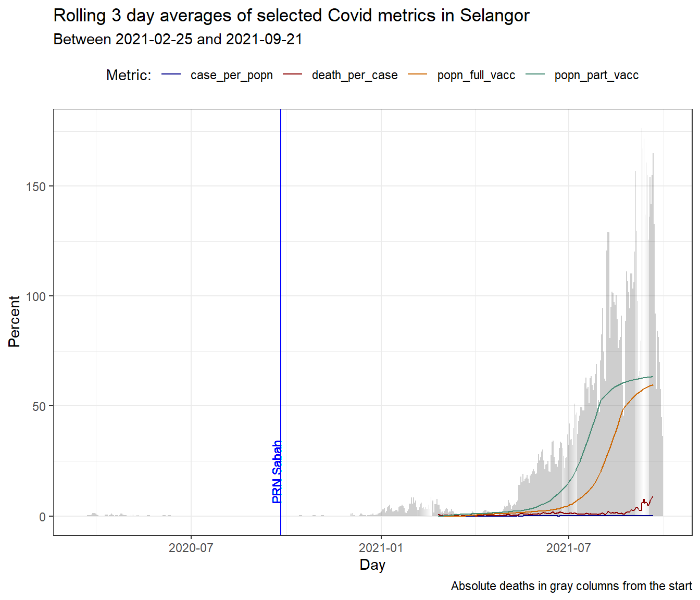Click the subtitle 'Between 2021-02-25 and 2021-09-21'

(x=178, y=40)
